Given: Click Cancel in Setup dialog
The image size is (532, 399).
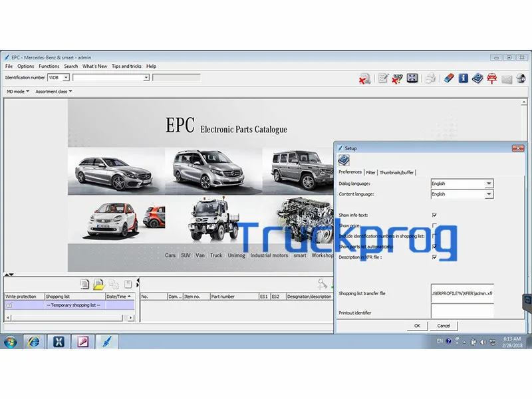Looking at the screenshot, I should pyautogui.click(x=444, y=326).
